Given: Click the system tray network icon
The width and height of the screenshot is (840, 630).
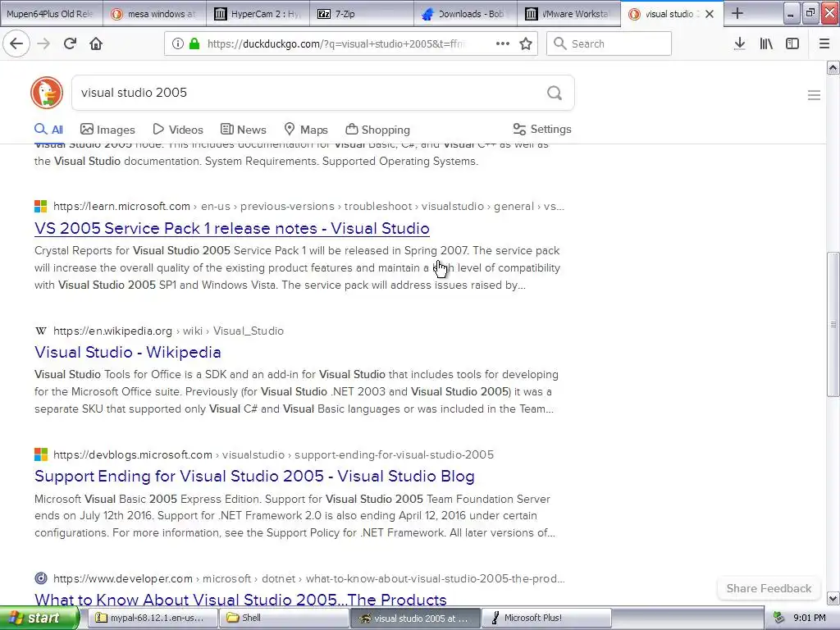Looking at the screenshot, I should tap(779, 618).
